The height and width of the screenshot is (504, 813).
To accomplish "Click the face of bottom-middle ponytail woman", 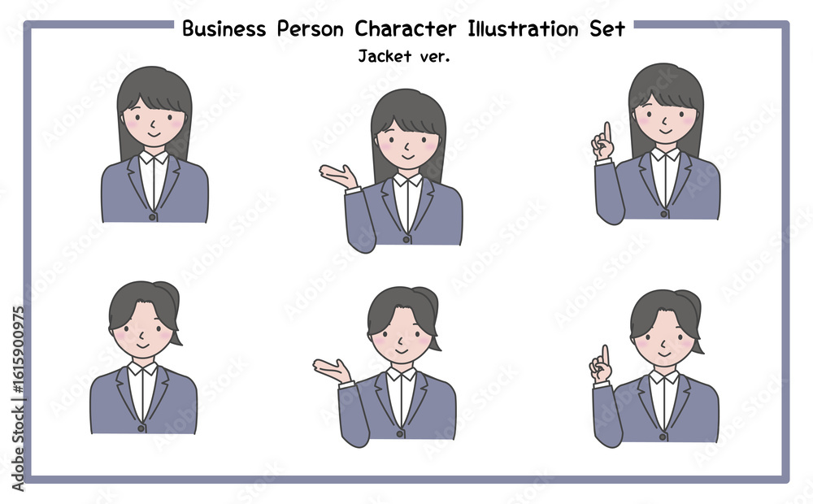I will click(402, 337).
